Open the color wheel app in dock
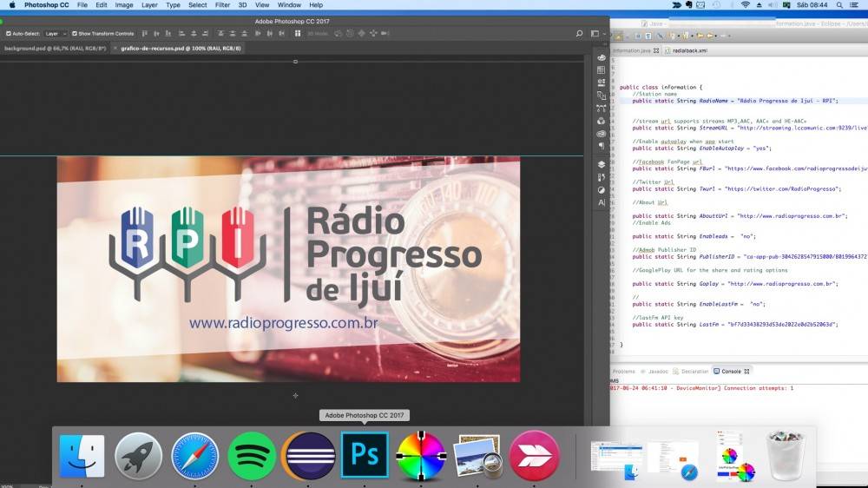This screenshot has height=488, width=868. [x=421, y=456]
